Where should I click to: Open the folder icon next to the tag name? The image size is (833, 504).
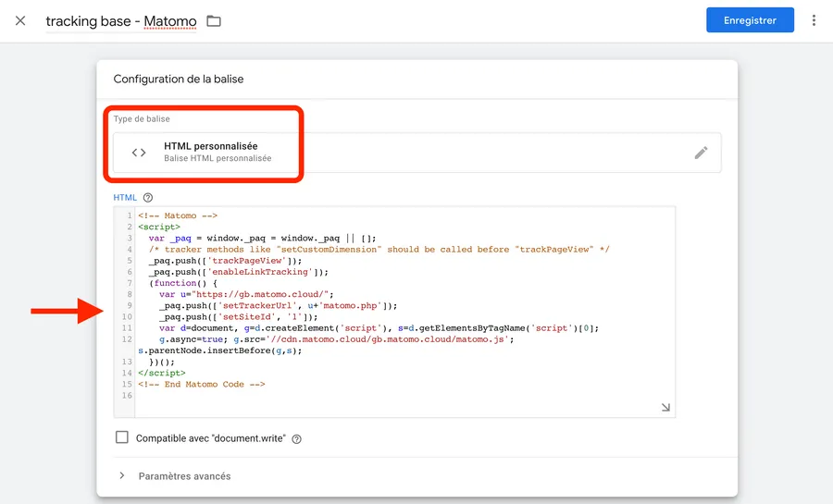pyautogui.click(x=214, y=21)
